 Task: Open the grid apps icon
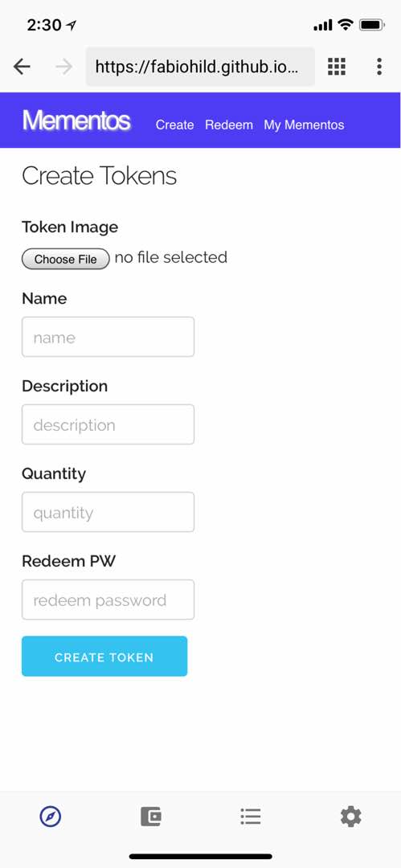[x=337, y=67]
